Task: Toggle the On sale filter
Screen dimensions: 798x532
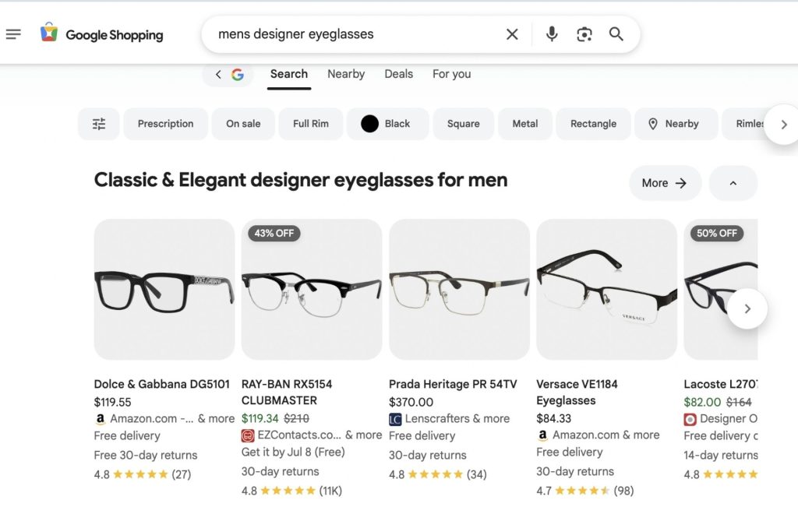Action: click(242, 123)
